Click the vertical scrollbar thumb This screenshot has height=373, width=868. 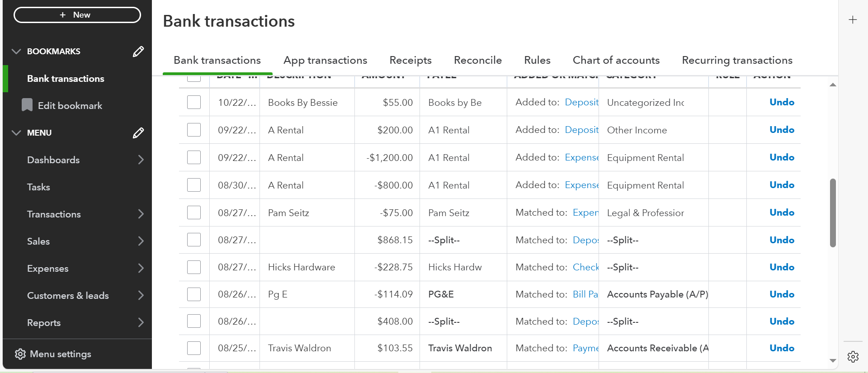point(833,213)
